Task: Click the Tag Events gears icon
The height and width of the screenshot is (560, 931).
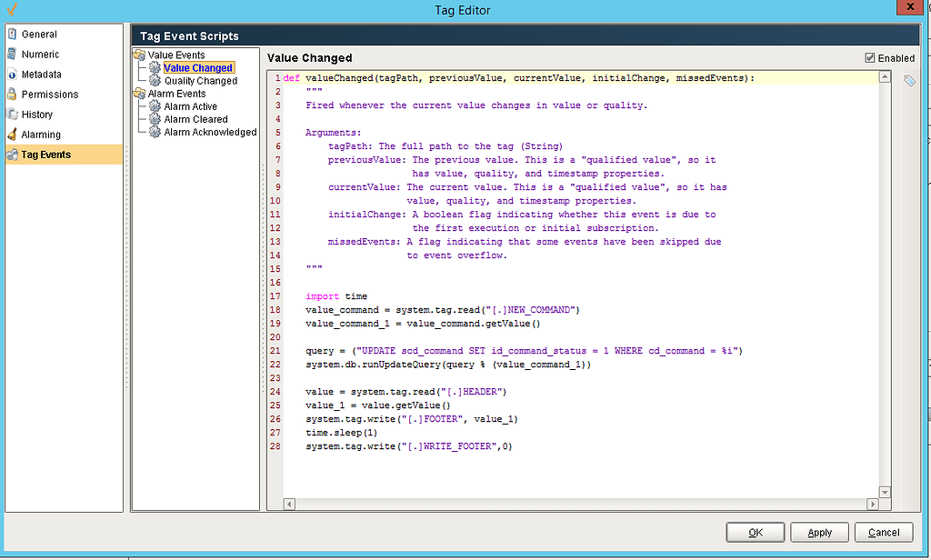Action: coord(11,153)
